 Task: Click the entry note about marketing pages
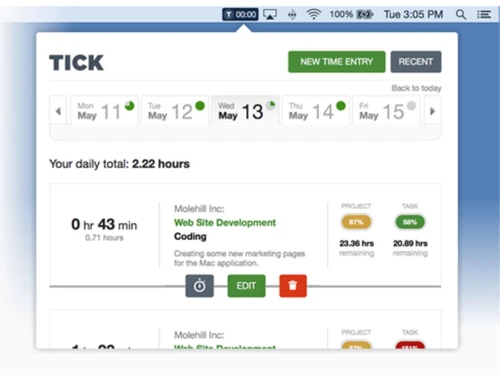(239, 258)
